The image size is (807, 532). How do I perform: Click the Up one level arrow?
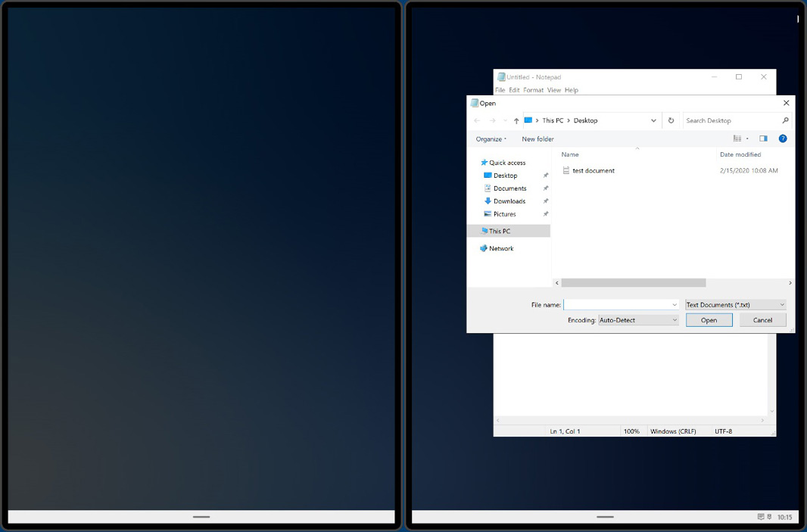coord(516,121)
